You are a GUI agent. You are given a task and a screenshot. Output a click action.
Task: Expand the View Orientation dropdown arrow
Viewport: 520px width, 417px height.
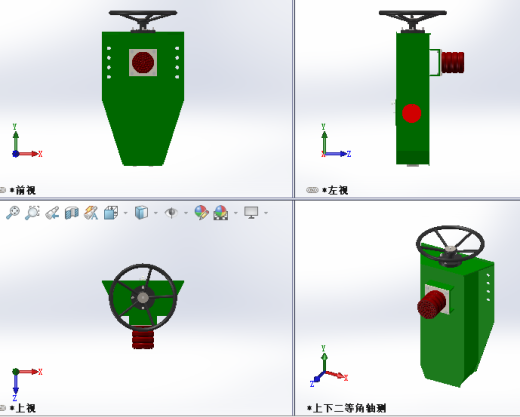coord(126,213)
